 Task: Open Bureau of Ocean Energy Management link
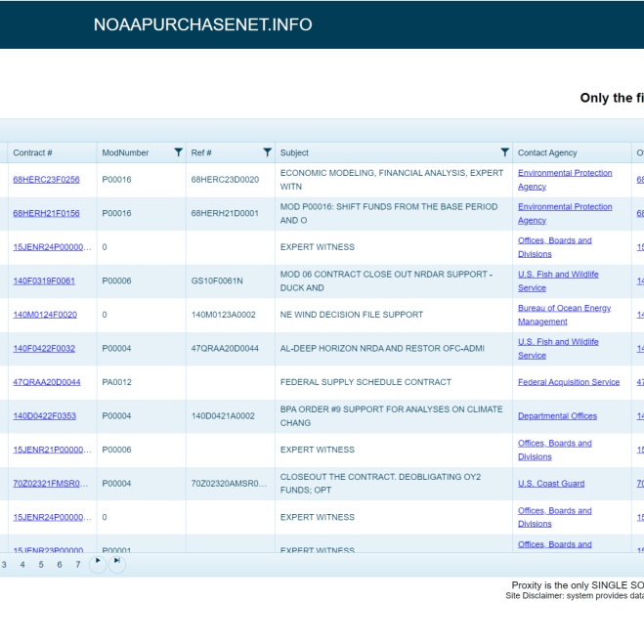pos(564,315)
